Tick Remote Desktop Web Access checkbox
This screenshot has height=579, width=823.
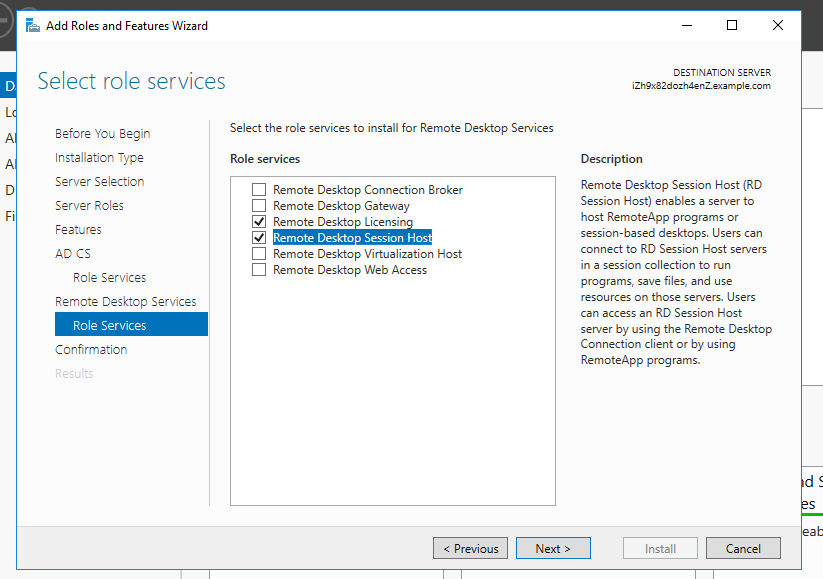pos(259,269)
